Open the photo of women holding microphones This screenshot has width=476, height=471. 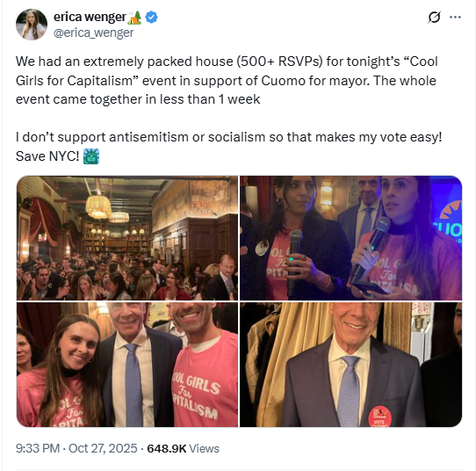[x=351, y=238]
